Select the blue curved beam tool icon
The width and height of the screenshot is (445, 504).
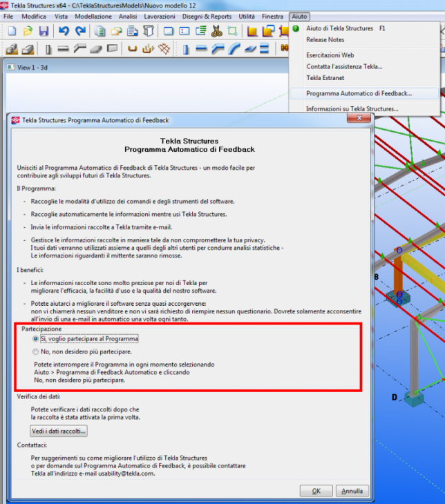(234, 49)
